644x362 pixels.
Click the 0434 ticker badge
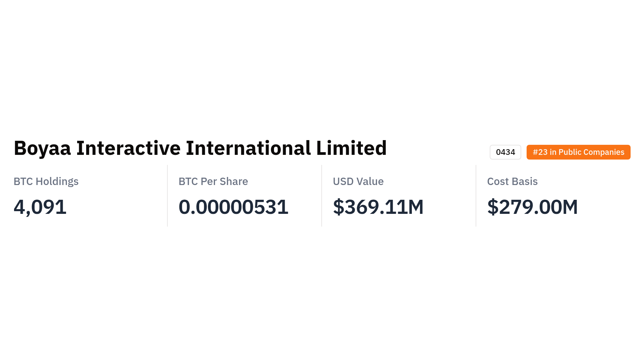[x=505, y=152]
